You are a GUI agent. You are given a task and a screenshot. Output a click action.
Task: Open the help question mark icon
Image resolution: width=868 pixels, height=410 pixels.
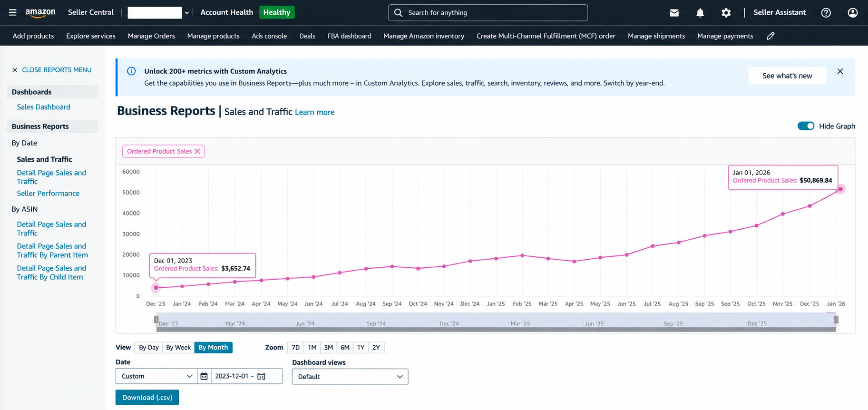pos(826,13)
